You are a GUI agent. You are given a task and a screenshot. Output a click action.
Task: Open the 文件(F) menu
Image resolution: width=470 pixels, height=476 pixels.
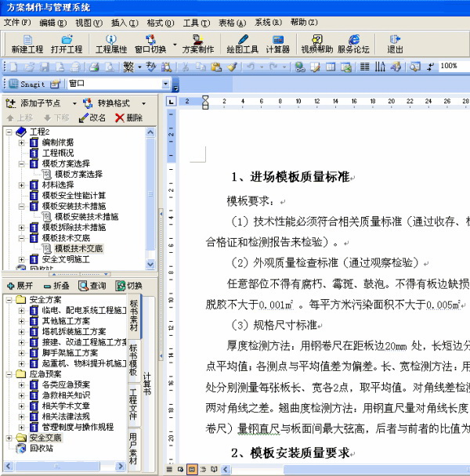[x=17, y=23]
